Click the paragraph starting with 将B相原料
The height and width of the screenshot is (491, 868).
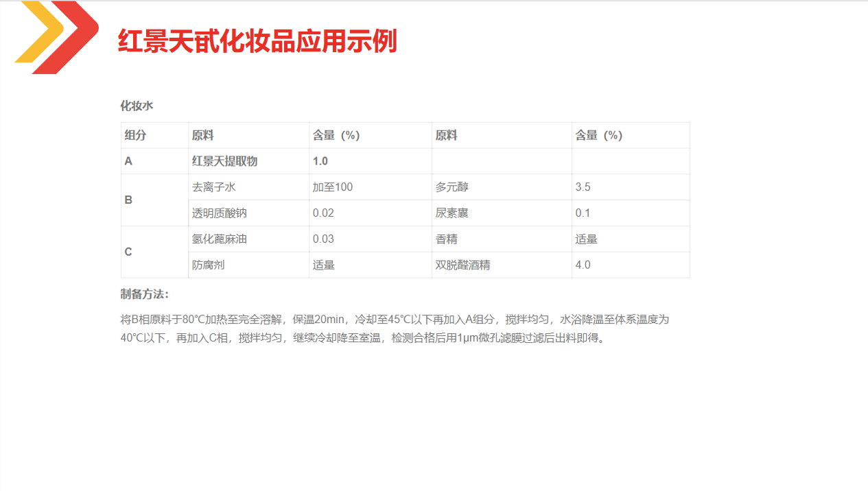394,328
